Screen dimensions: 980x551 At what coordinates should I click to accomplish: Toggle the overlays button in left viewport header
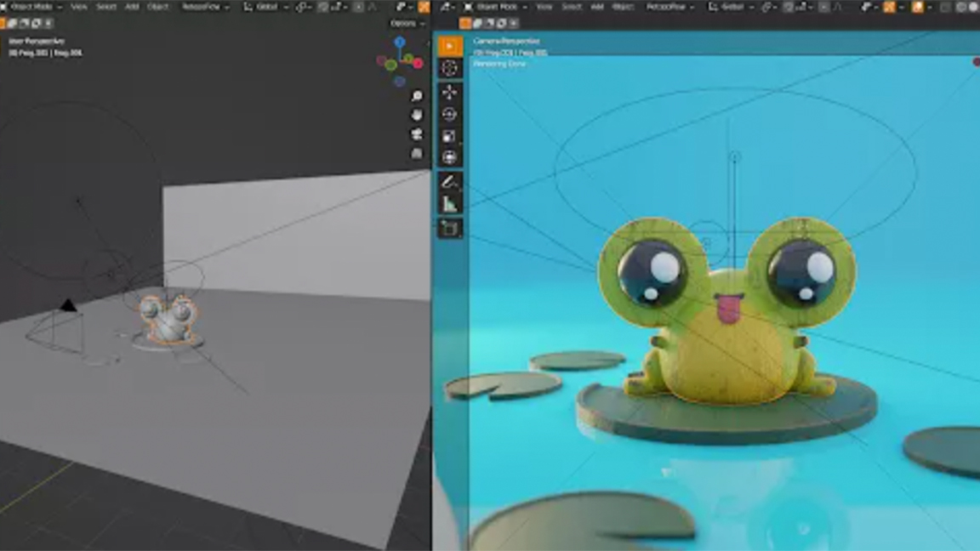(423, 7)
